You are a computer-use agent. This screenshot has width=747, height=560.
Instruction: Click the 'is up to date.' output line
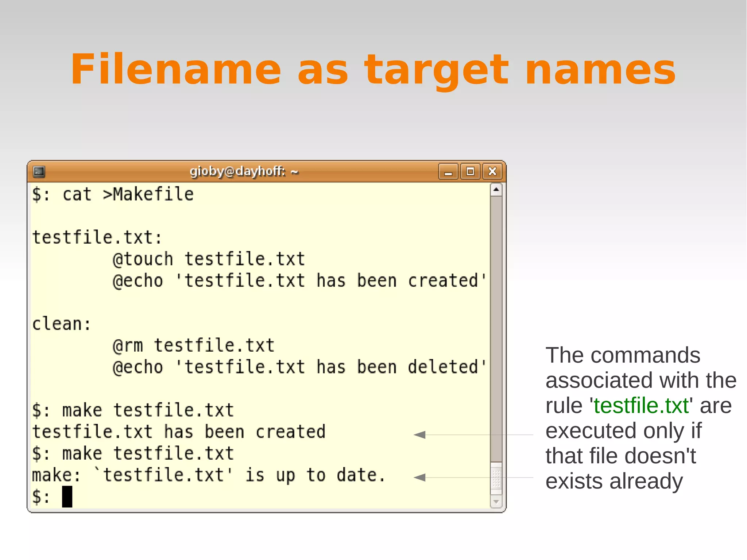[x=209, y=475]
